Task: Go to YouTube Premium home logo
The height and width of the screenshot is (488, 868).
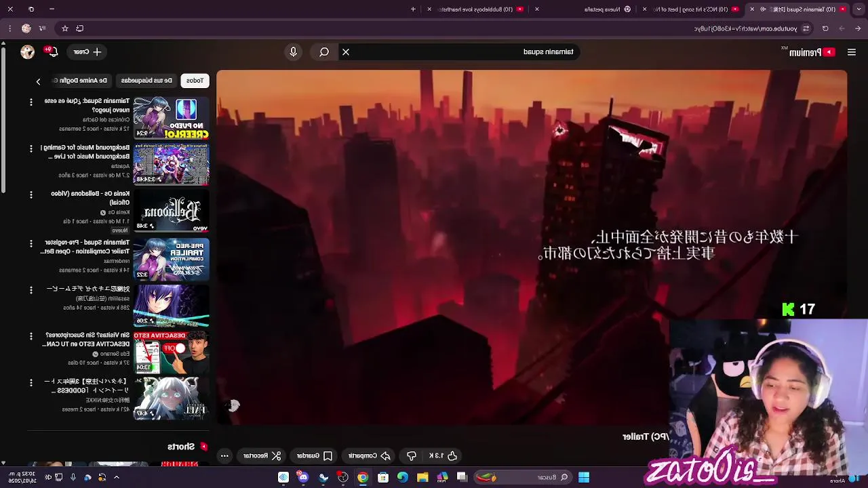Action: click(x=808, y=52)
